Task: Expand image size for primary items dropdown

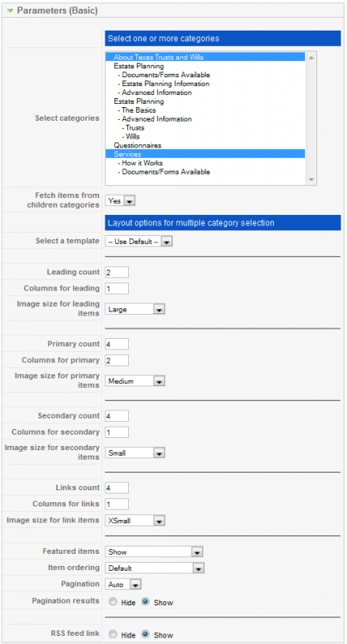Action: point(135,381)
